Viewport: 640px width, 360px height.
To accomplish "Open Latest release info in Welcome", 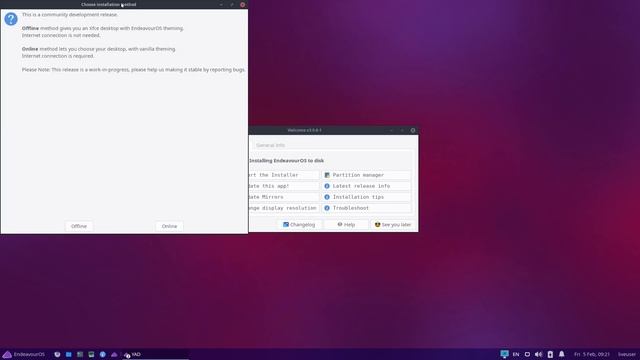I will (366, 186).
